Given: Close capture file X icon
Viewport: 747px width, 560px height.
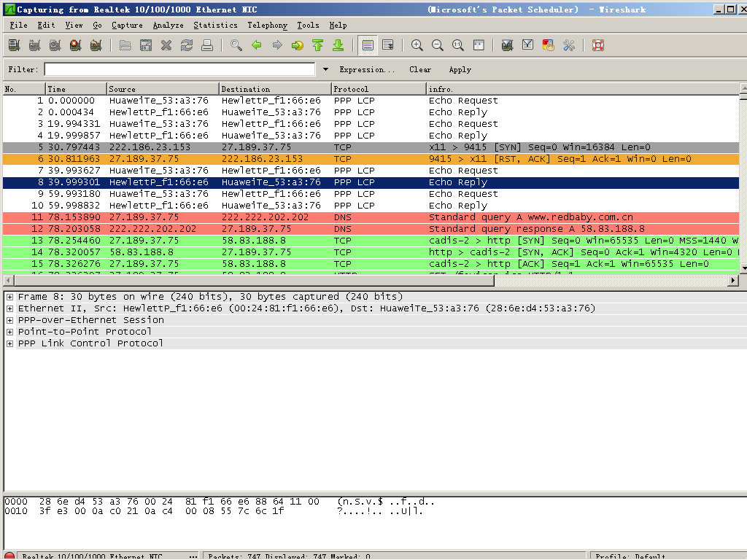Looking at the screenshot, I should 166,45.
